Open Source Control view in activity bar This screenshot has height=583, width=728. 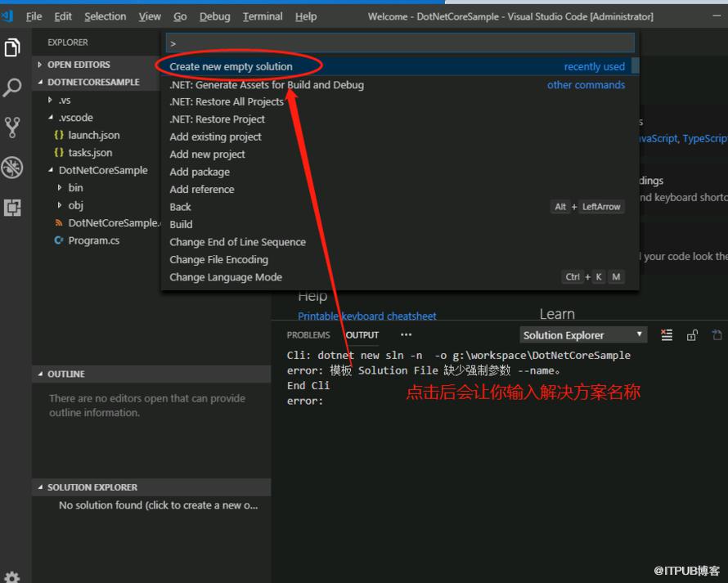pos(12,128)
